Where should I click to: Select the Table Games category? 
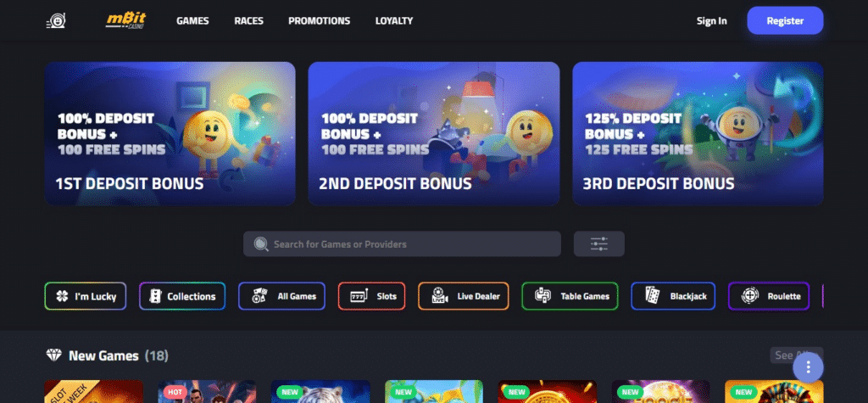pos(570,296)
